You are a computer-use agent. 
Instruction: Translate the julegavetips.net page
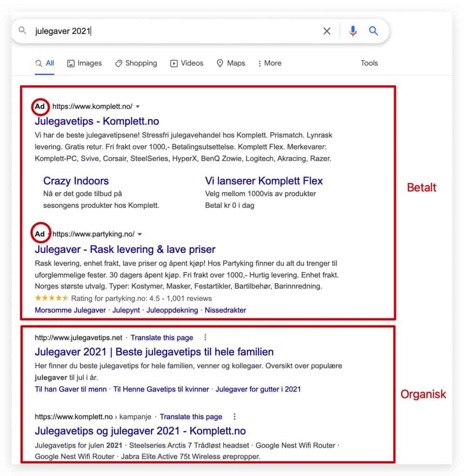[x=162, y=337]
